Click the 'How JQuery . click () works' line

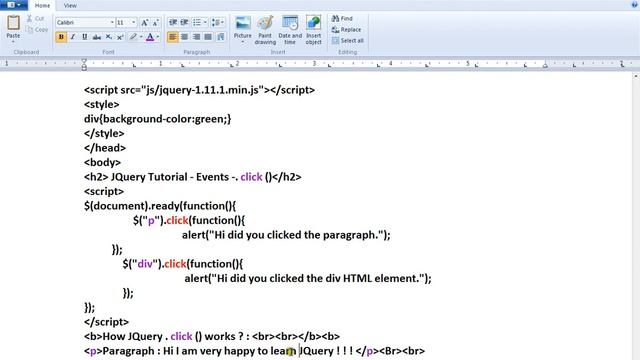click(212, 336)
